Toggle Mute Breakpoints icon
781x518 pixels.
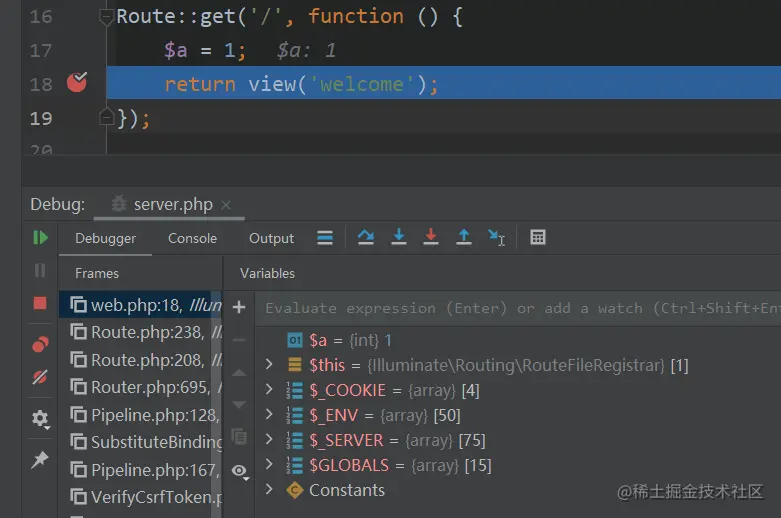point(40,377)
